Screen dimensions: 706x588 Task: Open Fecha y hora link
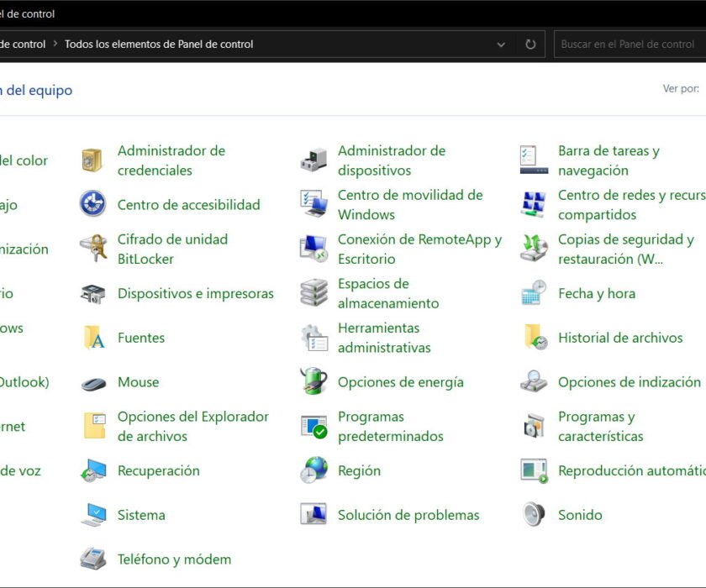click(x=597, y=293)
